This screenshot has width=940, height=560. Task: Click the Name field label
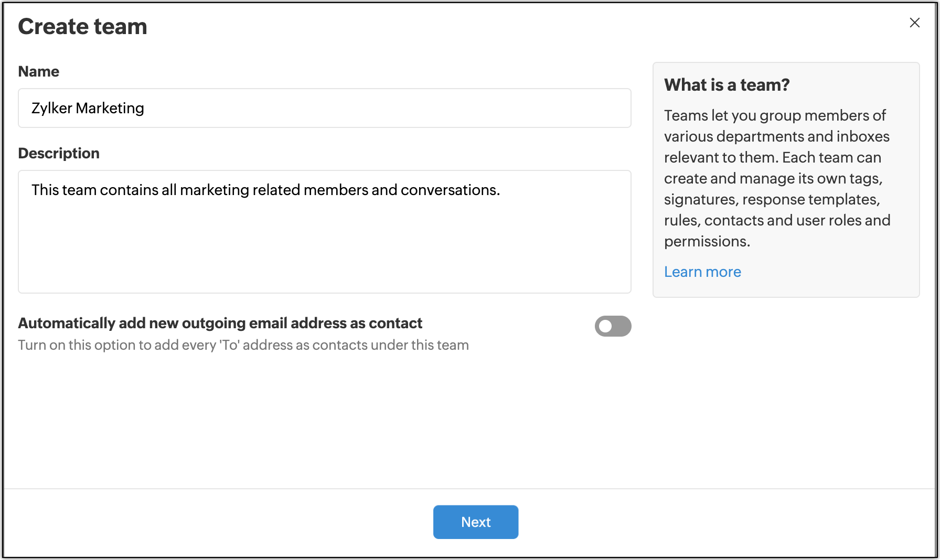[x=38, y=71]
